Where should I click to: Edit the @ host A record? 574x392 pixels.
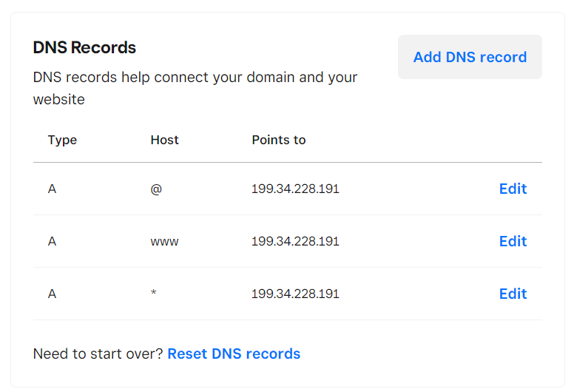(x=513, y=189)
